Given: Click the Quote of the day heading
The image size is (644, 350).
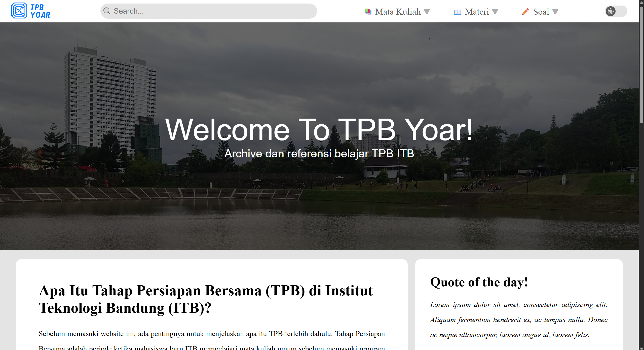Looking at the screenshot, I should click(x=479, y=282).
